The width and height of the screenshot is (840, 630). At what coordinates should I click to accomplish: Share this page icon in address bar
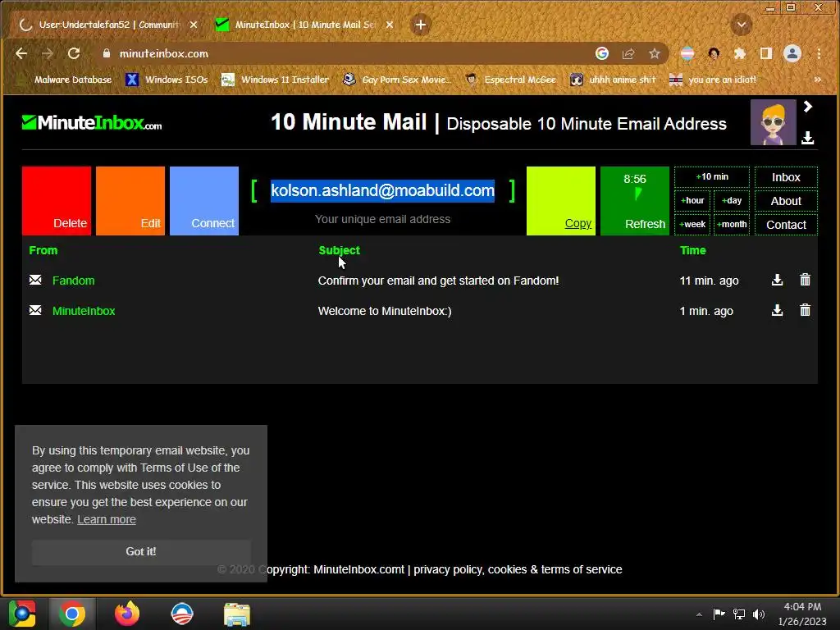coord(628,53)
